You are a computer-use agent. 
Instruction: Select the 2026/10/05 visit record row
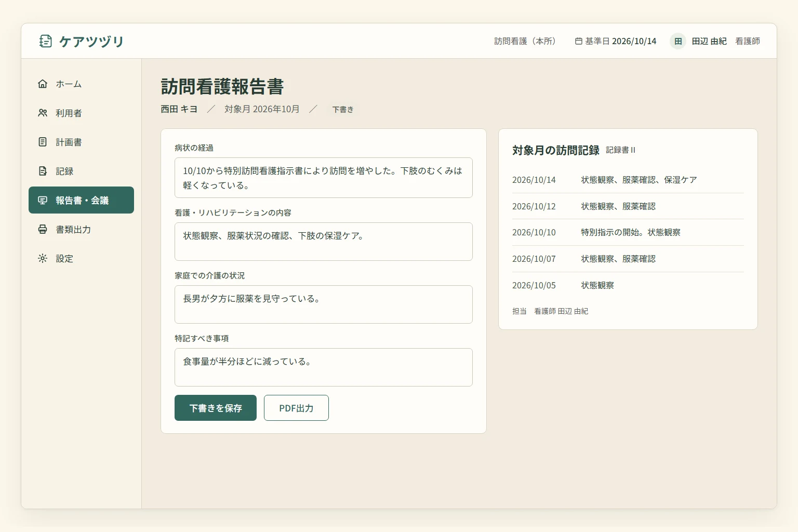point(628,285)
